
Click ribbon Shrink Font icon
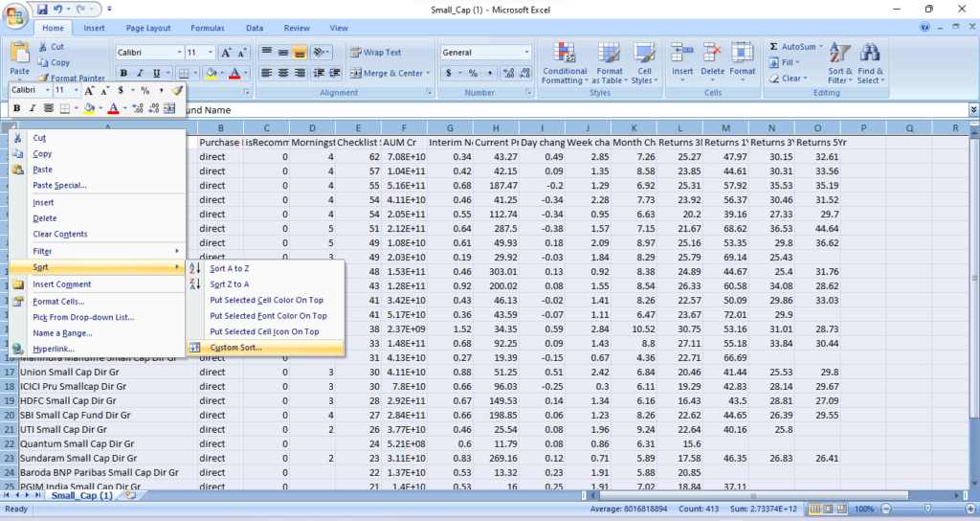point(242,53)
